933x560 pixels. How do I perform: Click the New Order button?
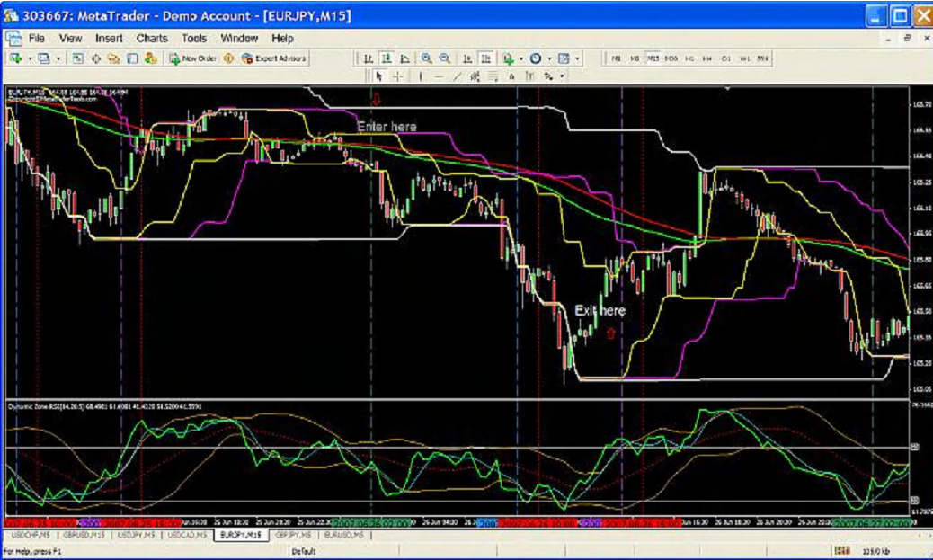pyautogui.click(x=192, y=58)
